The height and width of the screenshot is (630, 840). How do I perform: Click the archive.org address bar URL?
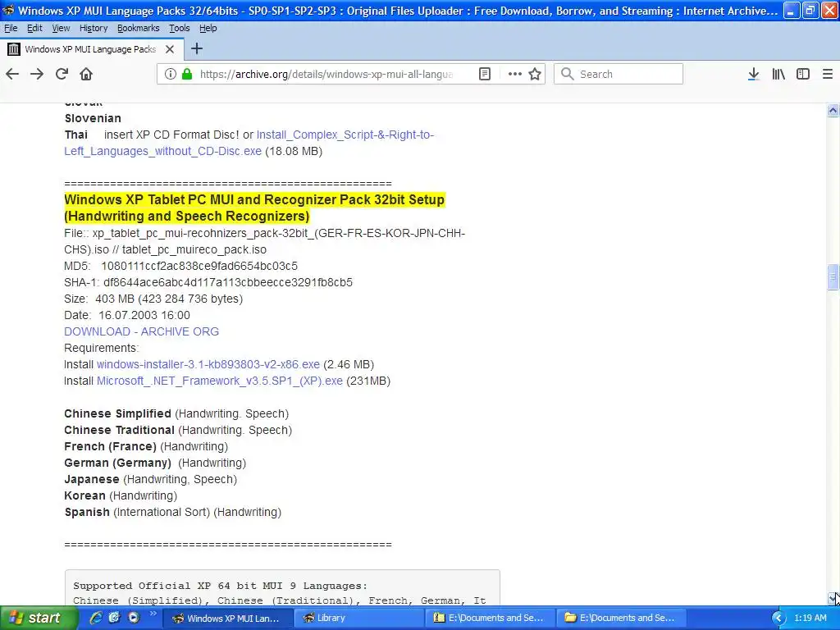326,74
